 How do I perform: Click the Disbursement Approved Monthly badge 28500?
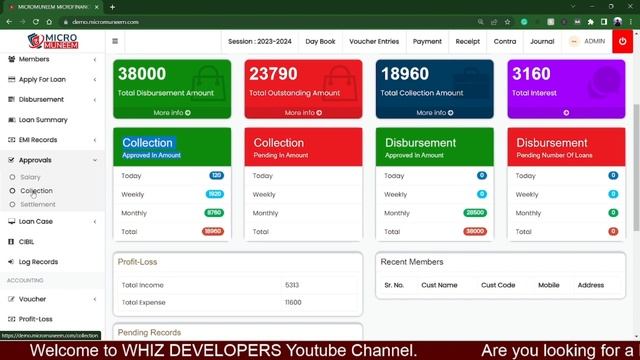click(x=475, y=213)
